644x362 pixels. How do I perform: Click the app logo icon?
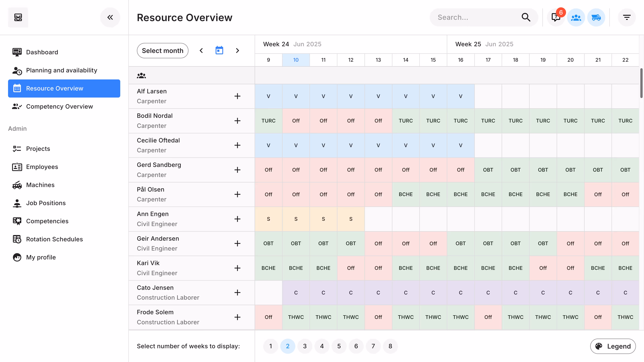[x=18, y=17]
